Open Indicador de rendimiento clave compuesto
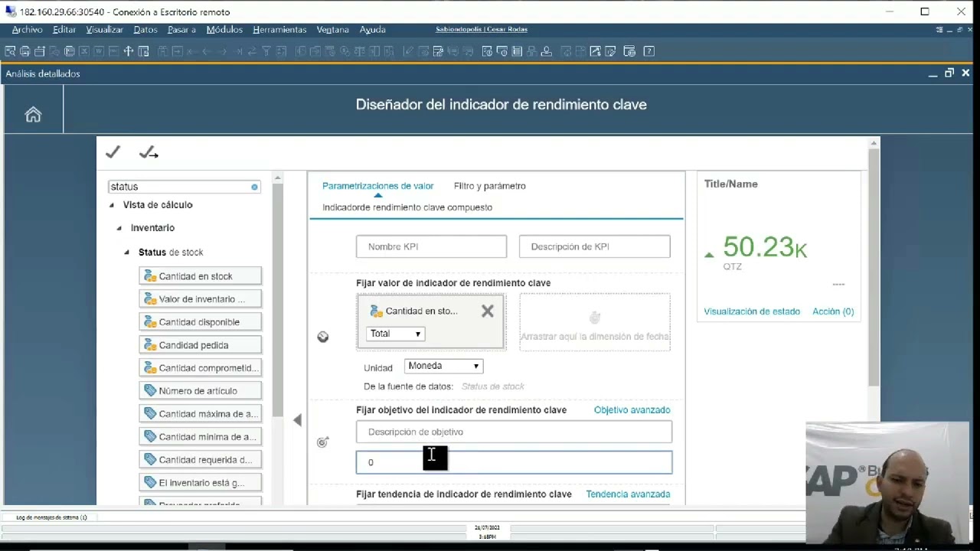This screenshot has height=551, width=980. tap(407, 207)
